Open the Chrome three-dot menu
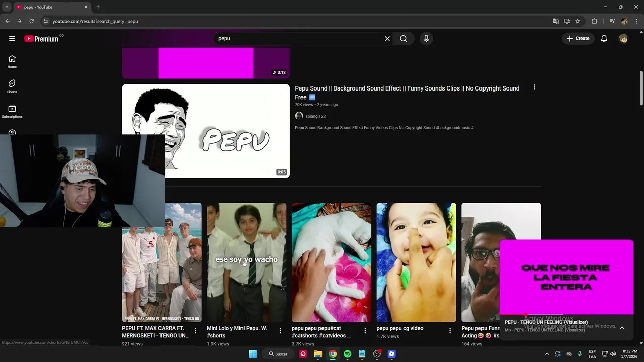644x362 pixels. (x=637, y=21)
